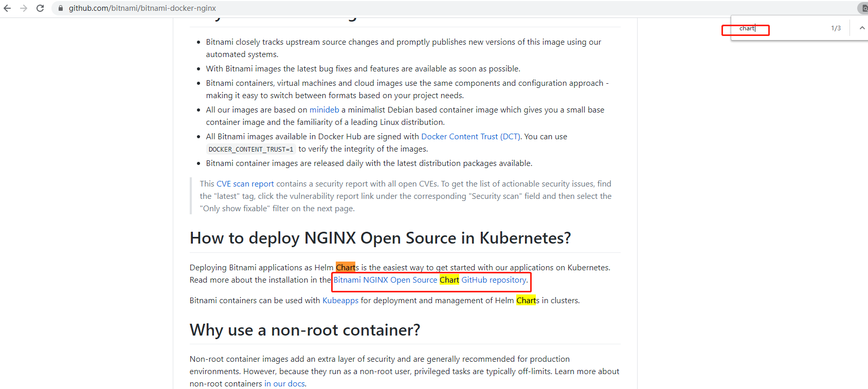
Task: Click bullet text 'Bitnami closely tracks upstream source changes'
Action: tap(404, 48)
